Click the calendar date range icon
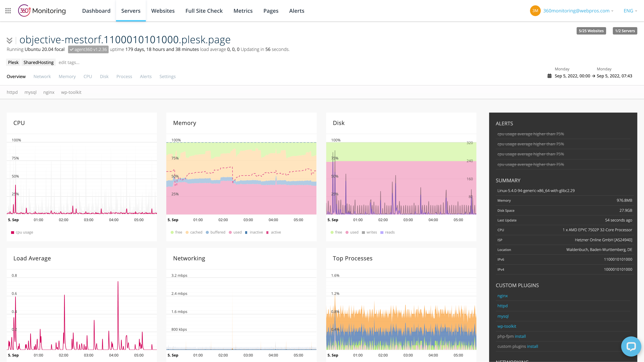The image size is (644, 362). tap(549, 76)
